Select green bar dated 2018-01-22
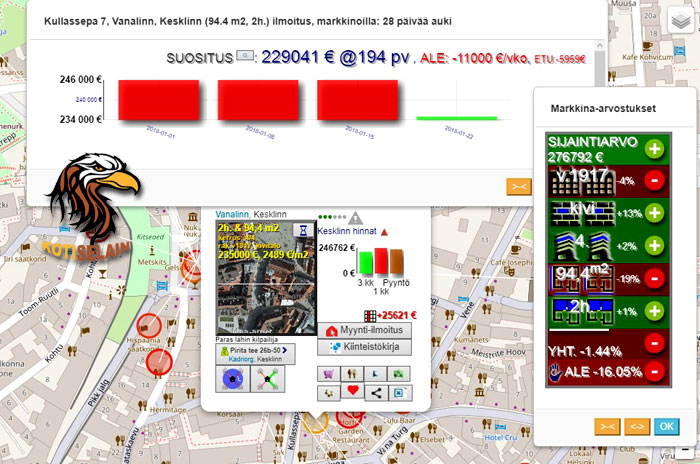Viewport: 700px width, 464px height. tap(457, 118)
